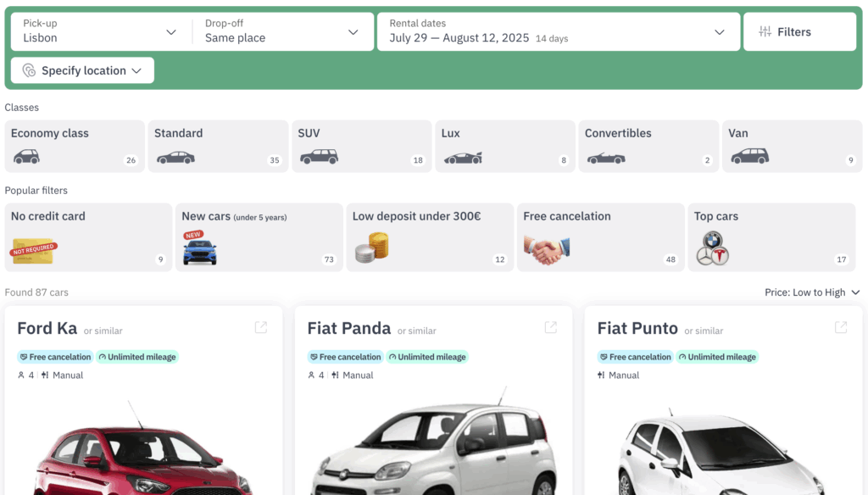Open the Ford Ka listing title
This screenshot has height=495, width=868.
pyautogui.click(x=47, y=328)
